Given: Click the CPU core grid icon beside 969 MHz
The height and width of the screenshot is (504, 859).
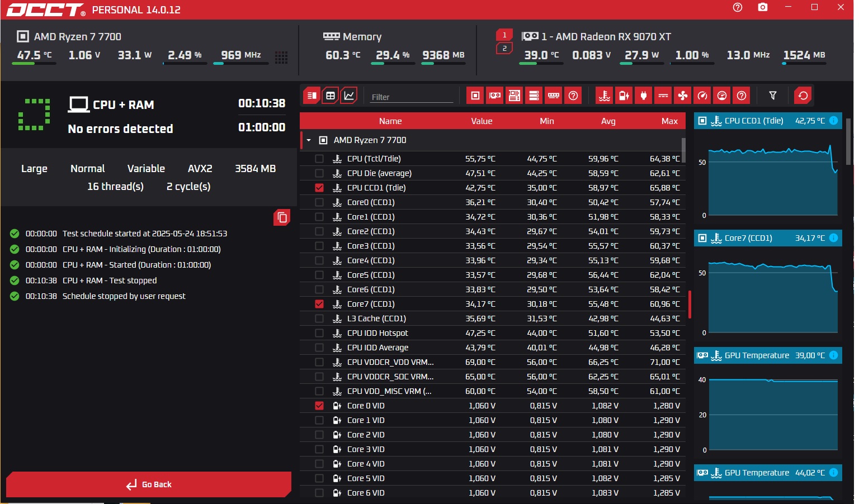Looking at the screenshot, I should 281,57.
